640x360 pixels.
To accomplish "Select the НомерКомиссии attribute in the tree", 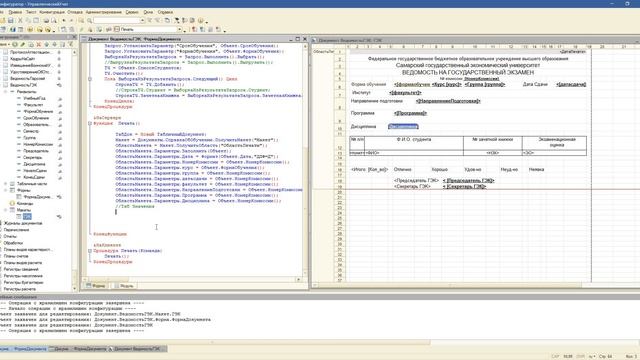I will tap(38, 144).
